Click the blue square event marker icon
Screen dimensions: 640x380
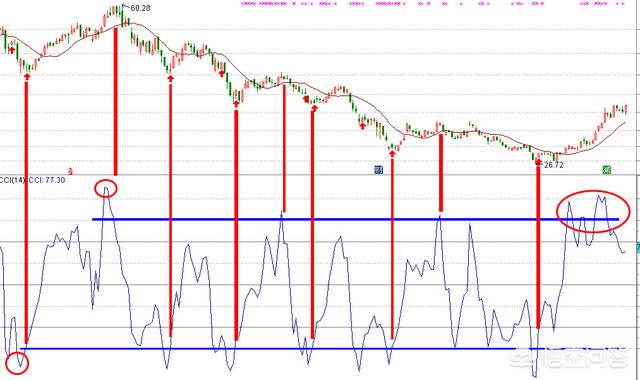pos(379,170)
